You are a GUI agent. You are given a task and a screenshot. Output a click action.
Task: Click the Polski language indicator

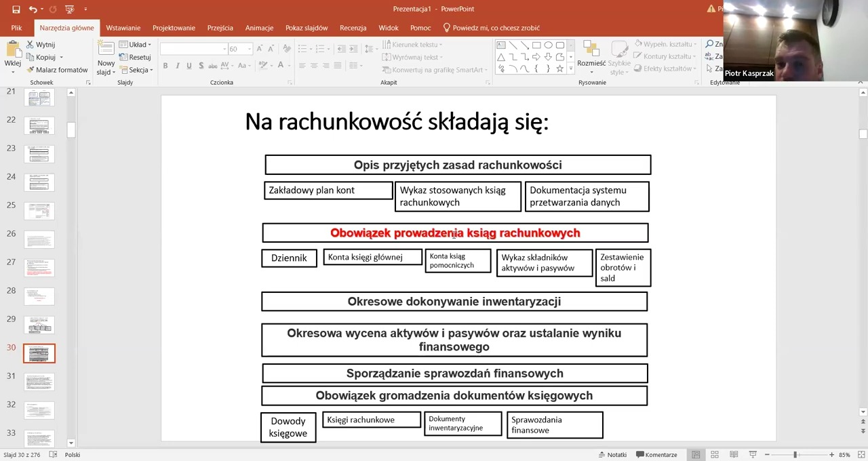pos(73,455)
